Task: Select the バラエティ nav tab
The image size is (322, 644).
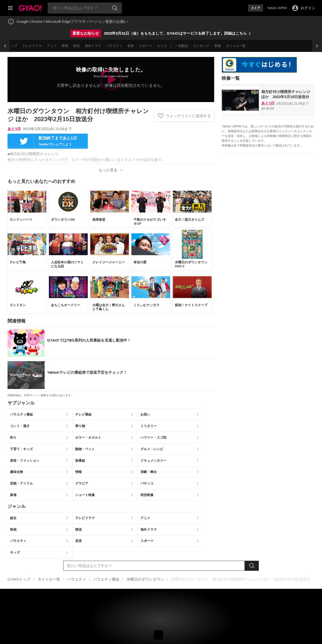Action: 114,46
